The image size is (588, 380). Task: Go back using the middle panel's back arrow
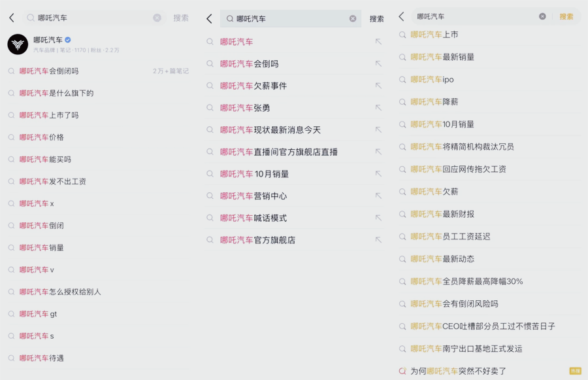(209, 19)
